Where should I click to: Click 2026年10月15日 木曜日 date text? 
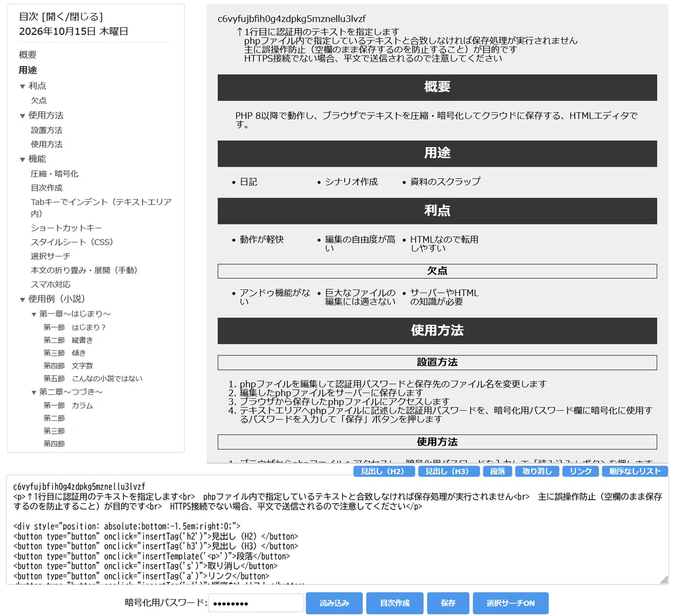(74, 31)
